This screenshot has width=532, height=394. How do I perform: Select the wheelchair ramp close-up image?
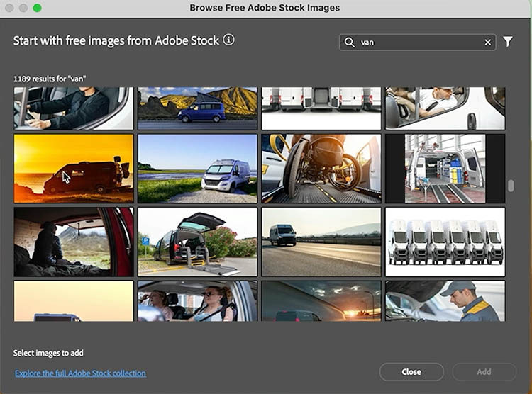tap(321, 169)
